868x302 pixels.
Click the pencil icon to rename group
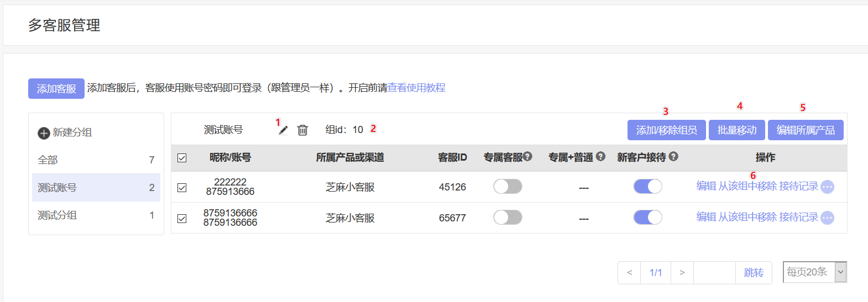tap(283, 130)
